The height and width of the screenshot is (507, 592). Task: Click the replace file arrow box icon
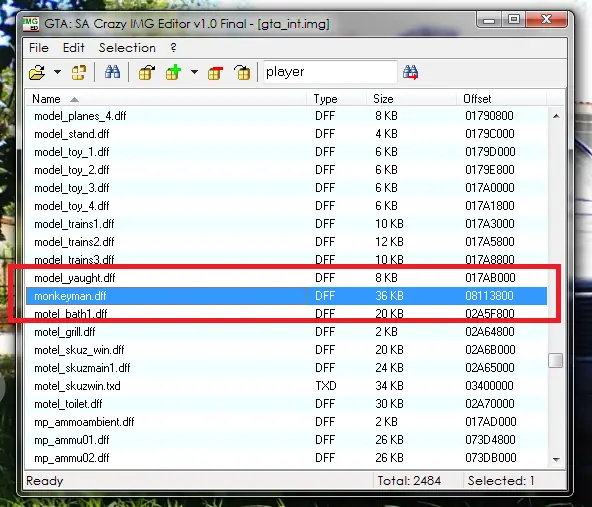[x=242, y=72]
